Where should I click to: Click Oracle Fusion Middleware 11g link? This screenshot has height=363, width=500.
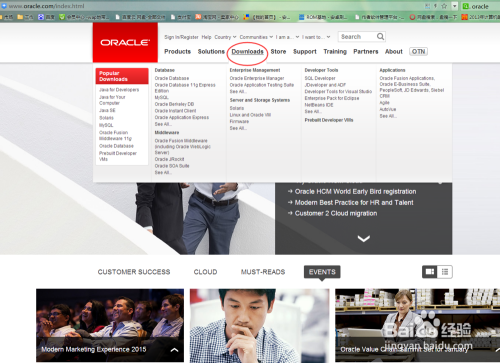(x=115, y=135)
